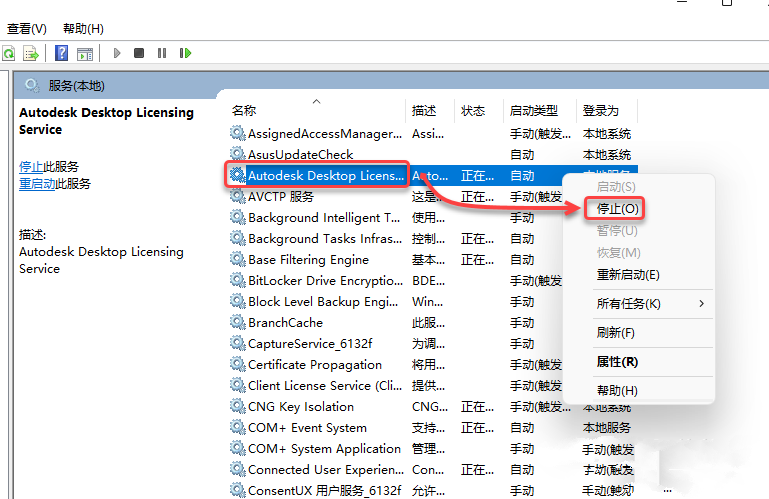
Task: Click gear icon beside BitLocker Drive Encryption
Action: click(x=238, y=280)
